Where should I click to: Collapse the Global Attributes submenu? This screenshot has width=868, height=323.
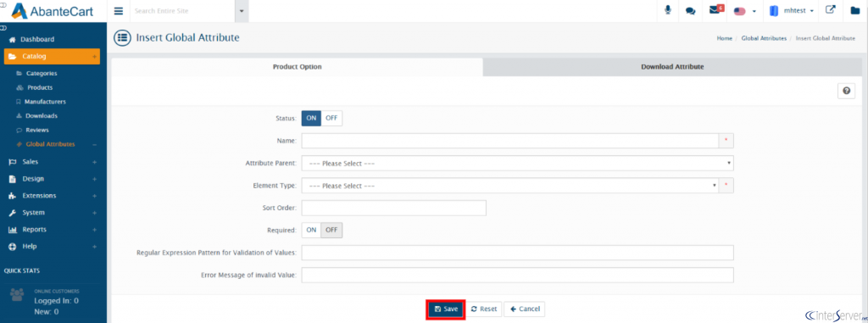click(95, 145)
